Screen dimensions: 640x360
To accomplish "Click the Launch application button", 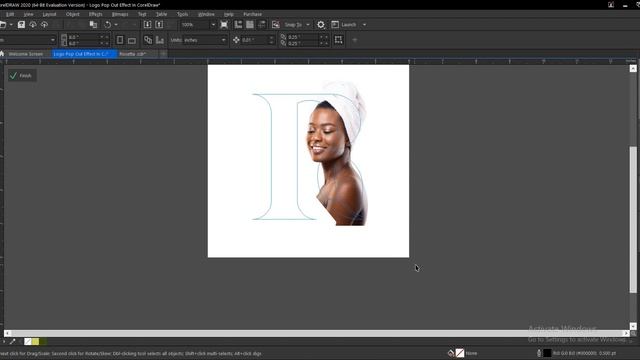I will pyautogui.click(x=344, y=25).
